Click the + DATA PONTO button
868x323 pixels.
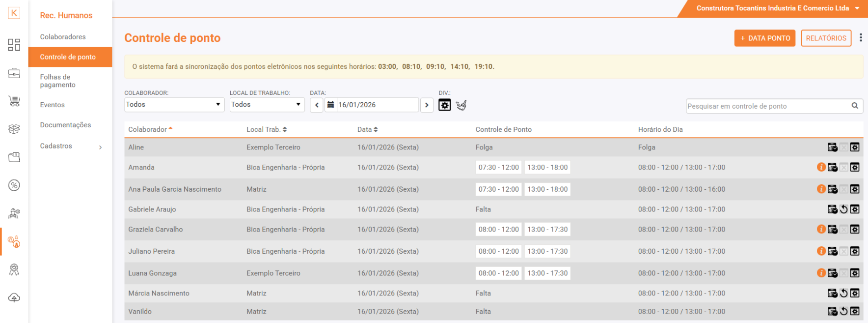764,38
